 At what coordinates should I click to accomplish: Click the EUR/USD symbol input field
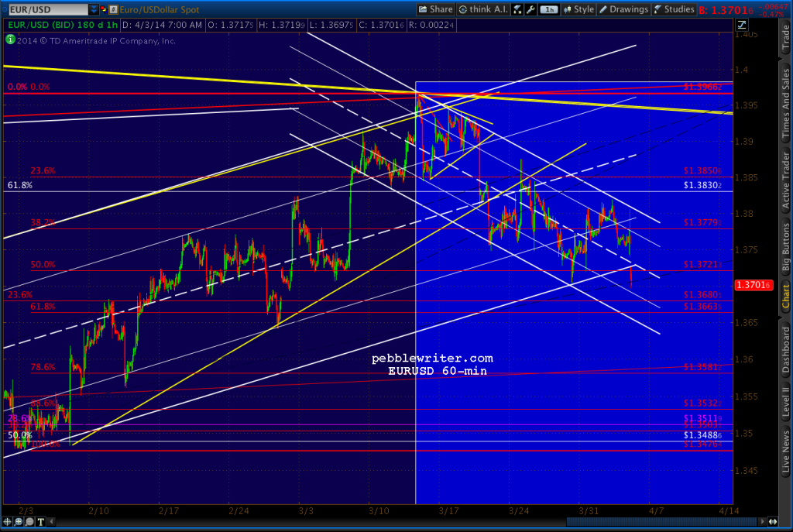tap(43, 9)
